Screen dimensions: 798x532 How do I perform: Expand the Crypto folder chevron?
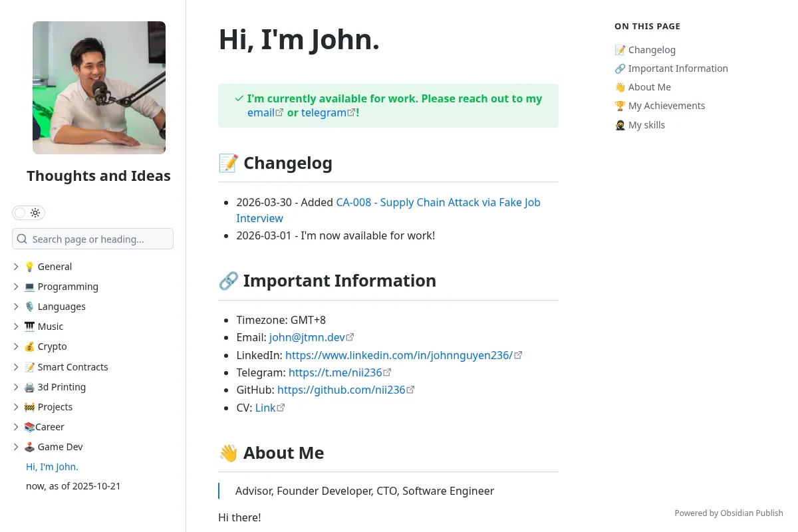tap(16, 346)
